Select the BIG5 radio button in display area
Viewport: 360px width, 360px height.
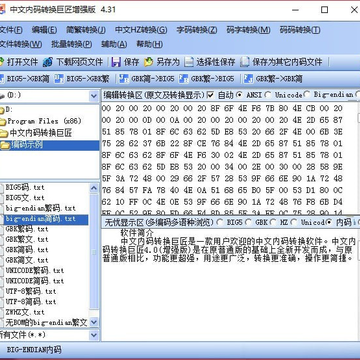[220, 222]
